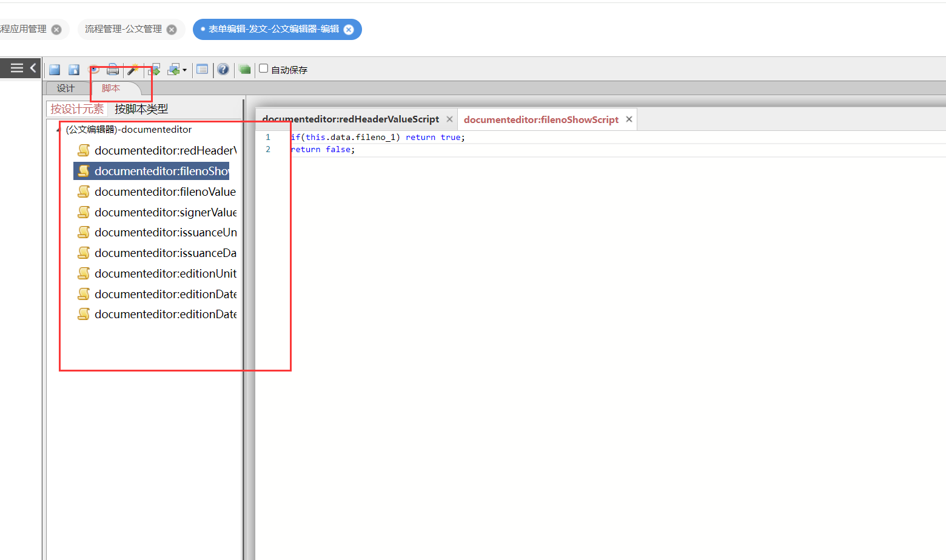Open the import icon's dropdown arrow
The height and width of the screenshot is (560, 946).
click(184, 70)
